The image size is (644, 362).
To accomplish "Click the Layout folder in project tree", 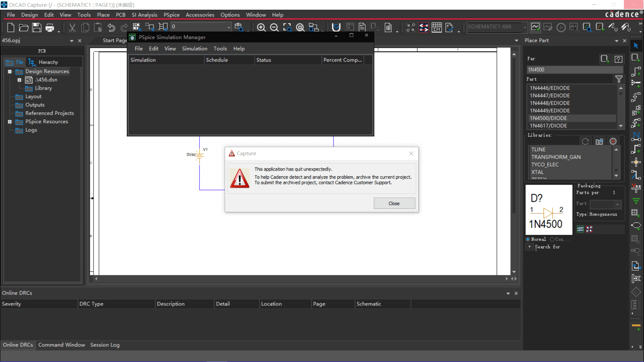I will [33, 97].
